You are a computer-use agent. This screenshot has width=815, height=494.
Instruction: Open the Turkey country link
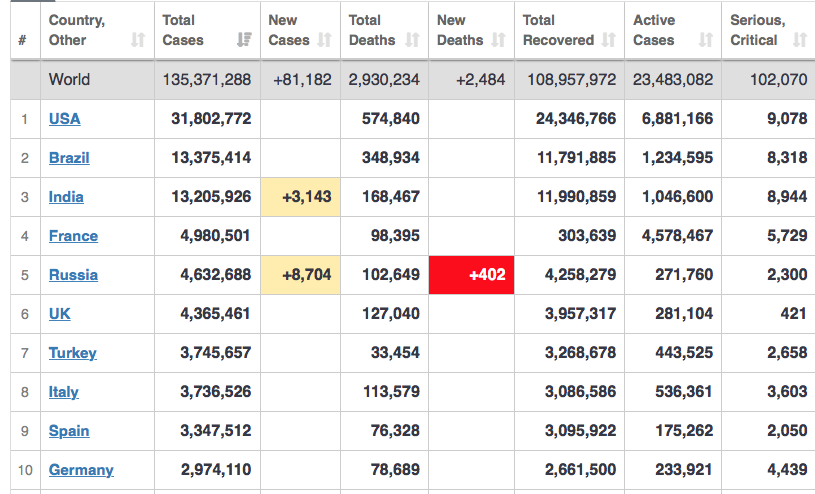point(73,353)
